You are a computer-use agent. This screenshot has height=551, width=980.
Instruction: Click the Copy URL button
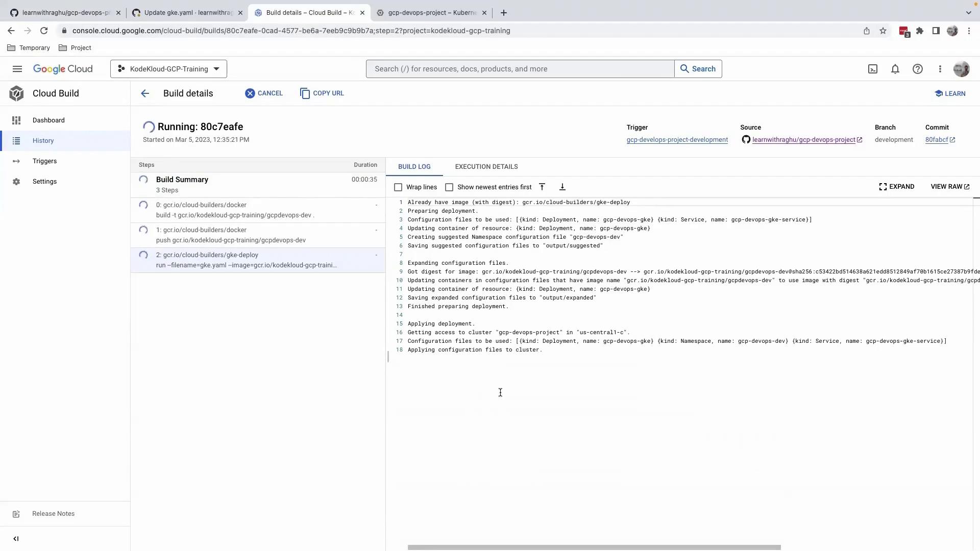pyautogui.click(x=322, y=93)
